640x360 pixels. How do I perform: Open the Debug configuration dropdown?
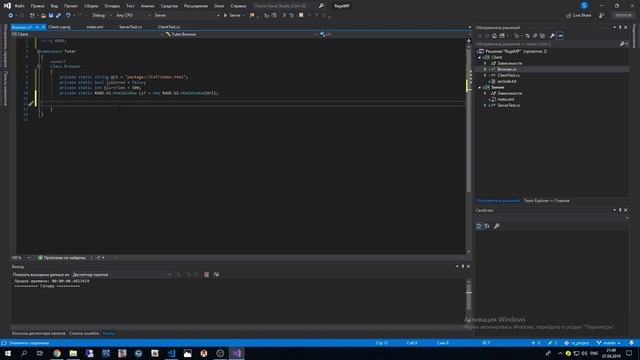(102, 15)
